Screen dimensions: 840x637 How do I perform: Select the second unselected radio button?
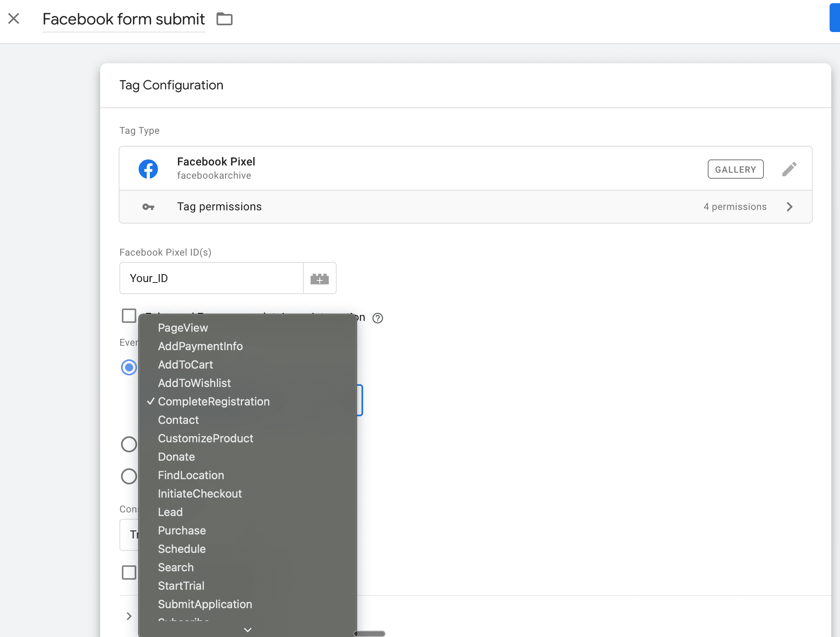pyautogui.click(x=129, y=444)
